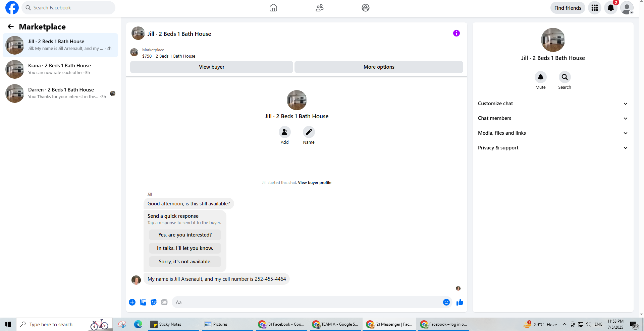Open the notifications bell icon
644x331 pixels.
[x=611, y=8]
